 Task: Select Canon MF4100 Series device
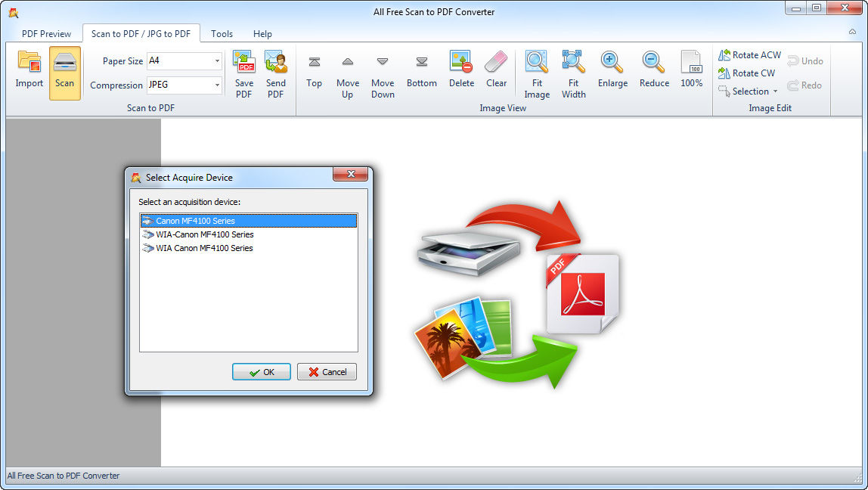pos(249,220)
